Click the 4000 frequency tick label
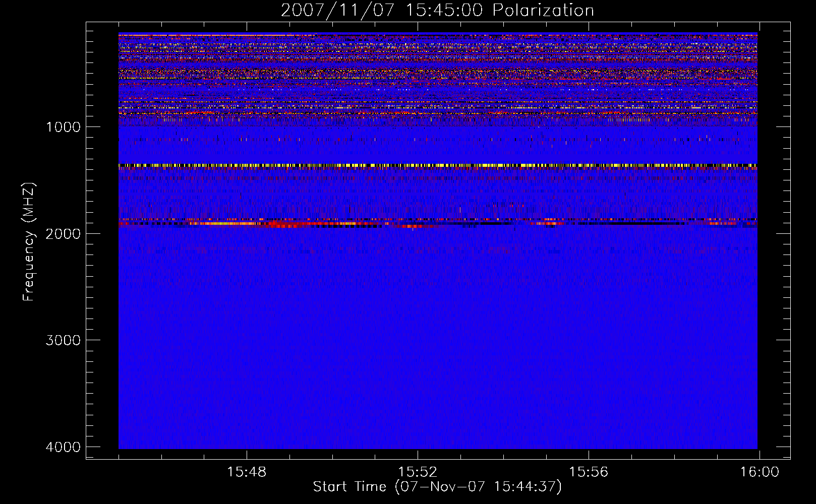This screenshot has height=504, width=816. pos(63,447)
